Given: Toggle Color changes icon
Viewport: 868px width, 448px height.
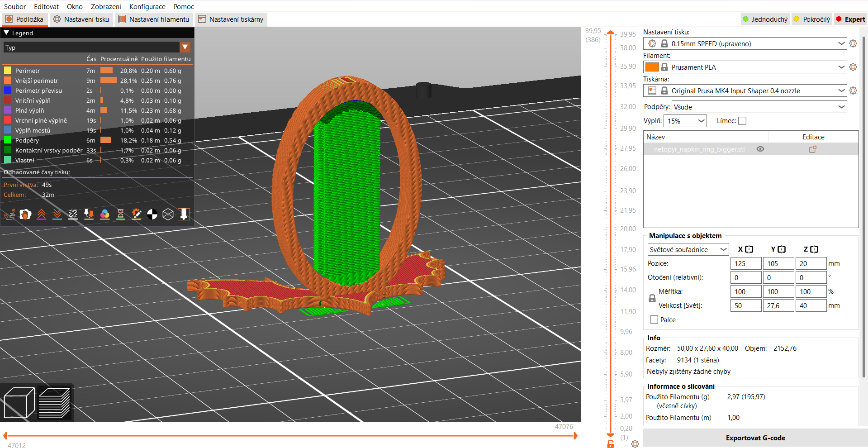Looking at the screenshot, I should click(105, 214).
